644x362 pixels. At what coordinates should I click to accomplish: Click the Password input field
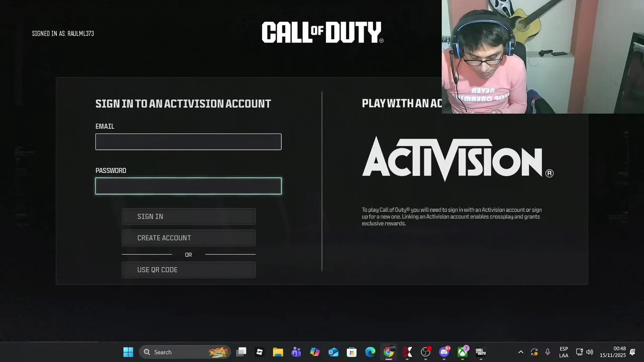[x=188, y=186]
